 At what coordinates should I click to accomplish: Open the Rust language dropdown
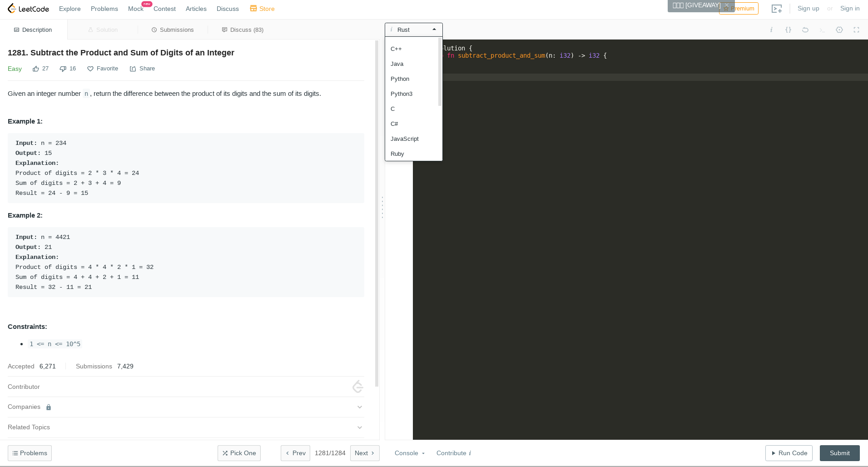[413, 30]
